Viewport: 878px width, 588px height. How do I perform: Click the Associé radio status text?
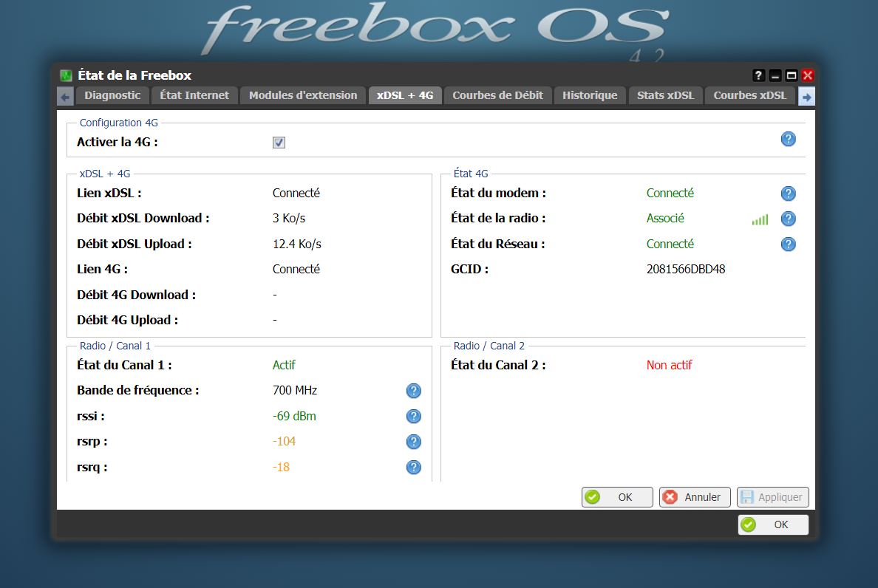click(665, 218)
